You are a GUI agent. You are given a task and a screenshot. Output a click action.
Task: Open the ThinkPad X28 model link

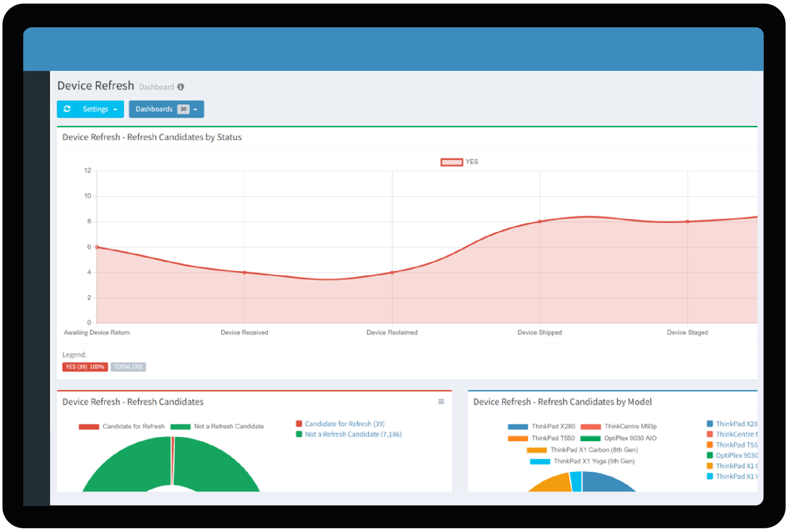[x=736, y=424]
